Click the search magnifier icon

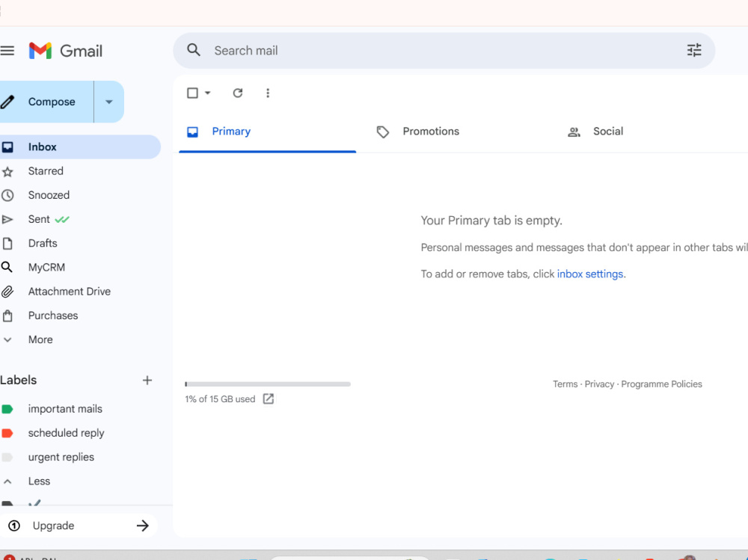[193, 50]
